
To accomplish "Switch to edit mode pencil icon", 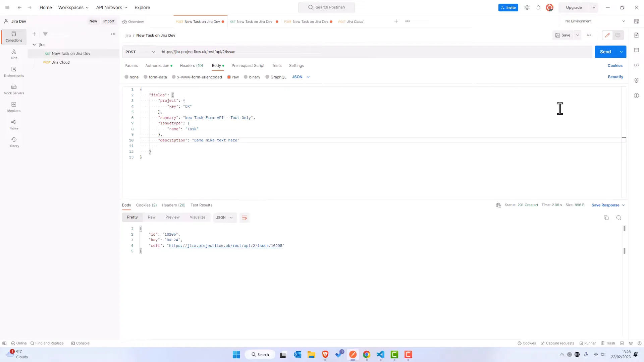I will (x=607, y=35).
